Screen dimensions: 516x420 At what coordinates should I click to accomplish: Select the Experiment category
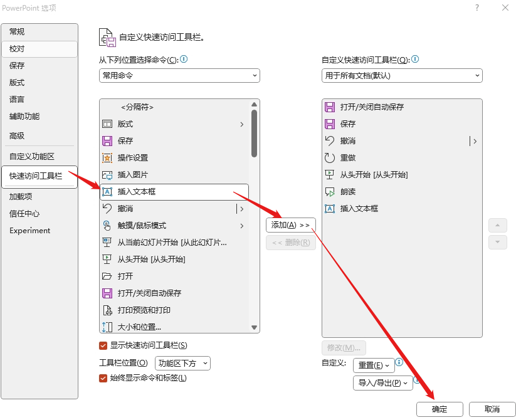coord(39,231)
